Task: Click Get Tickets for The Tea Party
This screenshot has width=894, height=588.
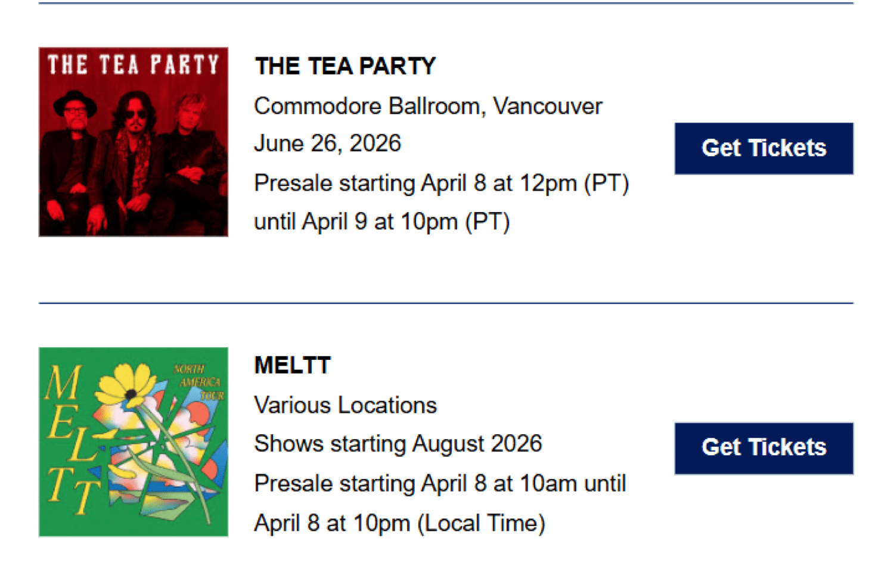Action: 763,148
